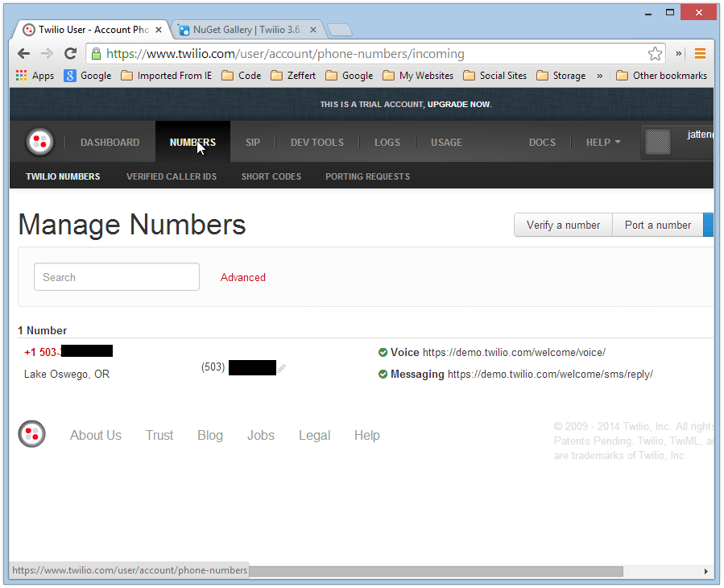724x588 pixels.
Task: Open the Chrome hamburger menu icon
Action: point(699,54)
